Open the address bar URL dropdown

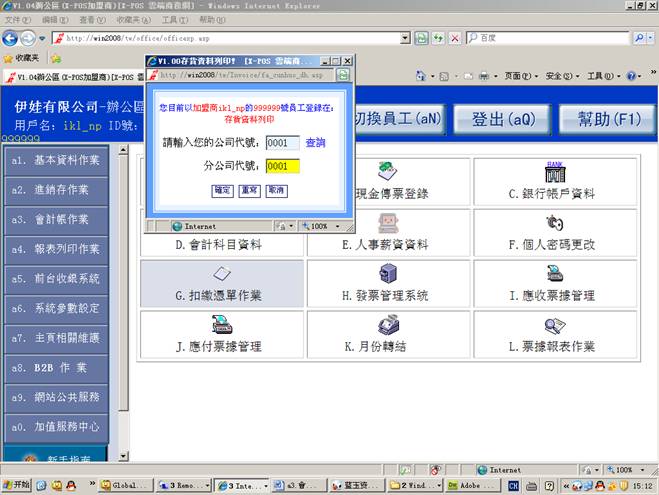(405, 38)
